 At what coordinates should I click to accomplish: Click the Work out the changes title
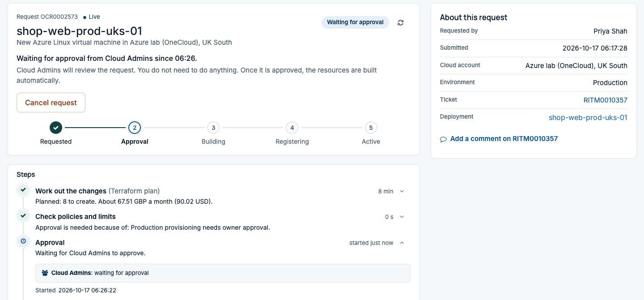tap(71, 191)
